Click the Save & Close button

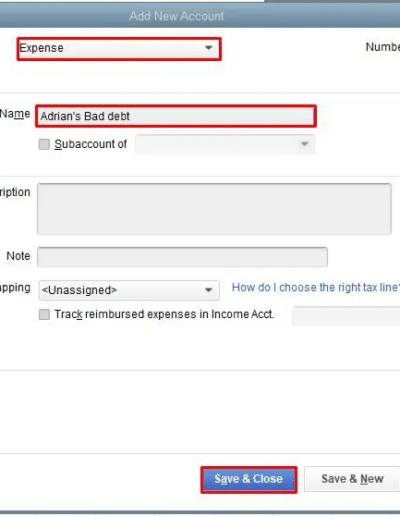tap(249, 479)
